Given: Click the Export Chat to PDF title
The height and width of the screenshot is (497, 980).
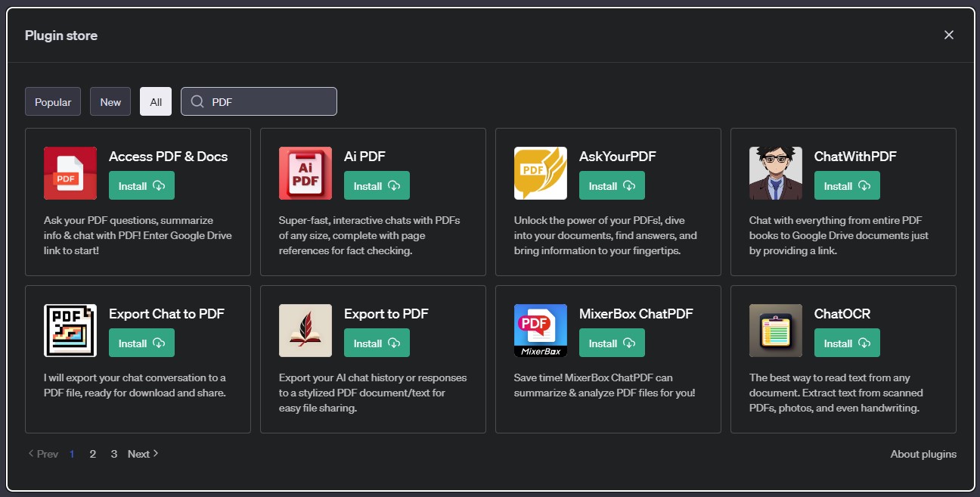Looking at the screenshot, I should 166,314.
